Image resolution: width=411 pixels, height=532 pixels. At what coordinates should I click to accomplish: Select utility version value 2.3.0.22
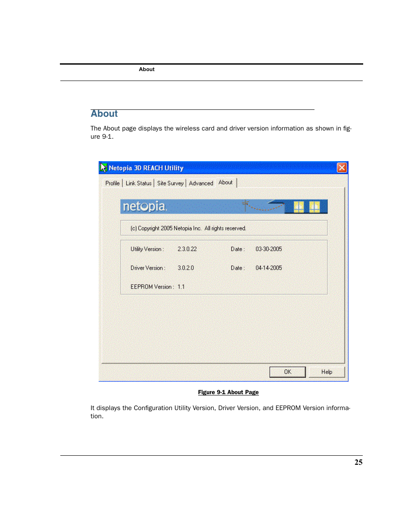(x=187, y=249)
